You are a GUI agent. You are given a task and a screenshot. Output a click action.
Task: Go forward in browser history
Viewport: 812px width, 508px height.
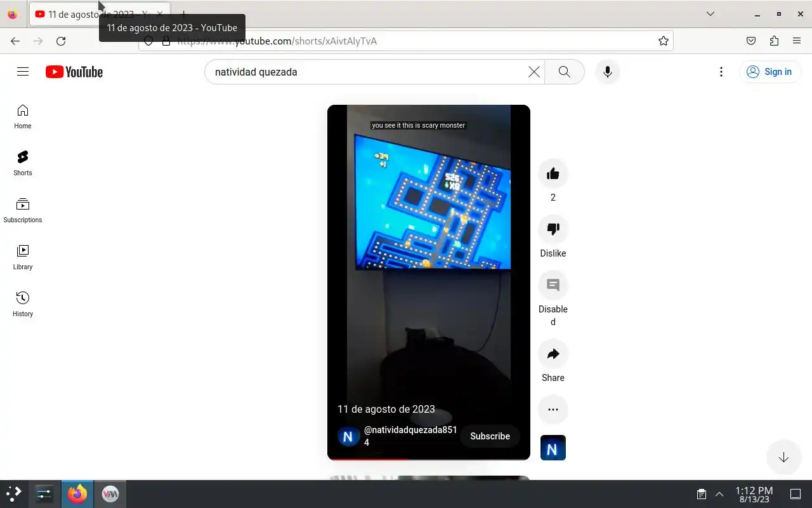[38, 41]
